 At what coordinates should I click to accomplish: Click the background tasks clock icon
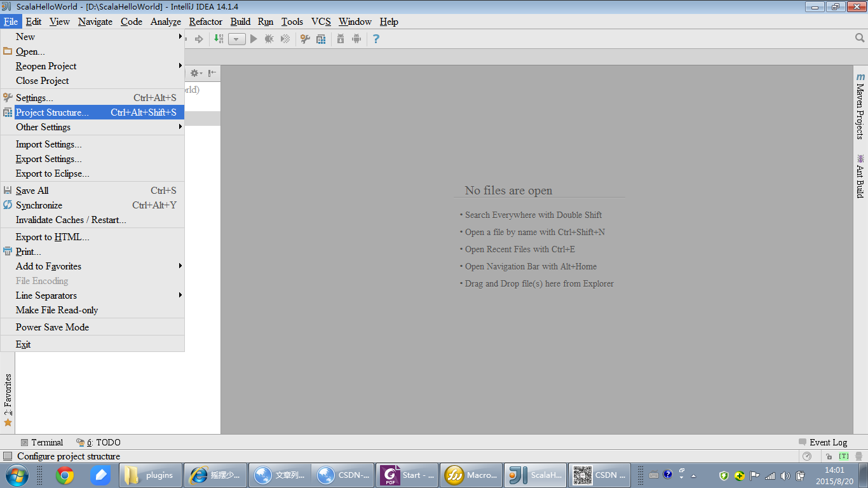pos(807,456)
